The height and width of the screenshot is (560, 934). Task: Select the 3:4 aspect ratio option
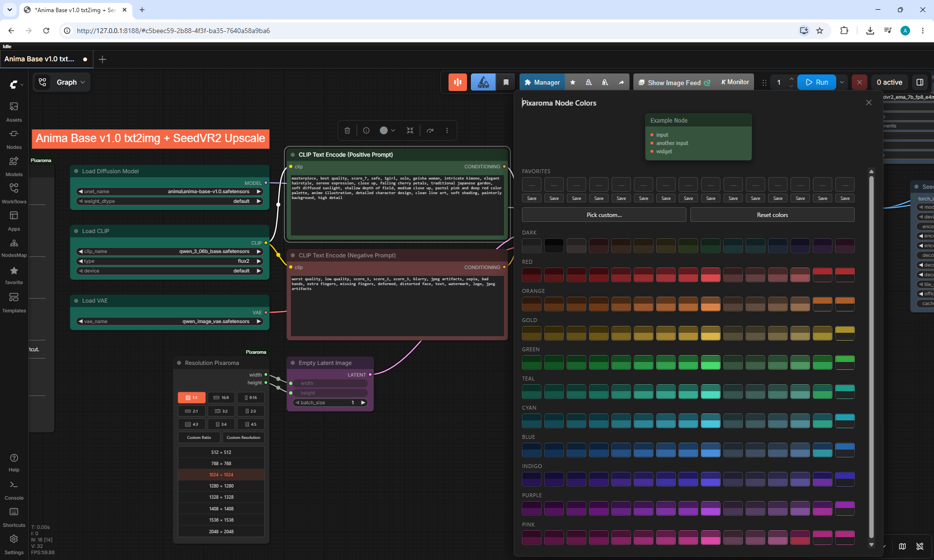(221, 424)
